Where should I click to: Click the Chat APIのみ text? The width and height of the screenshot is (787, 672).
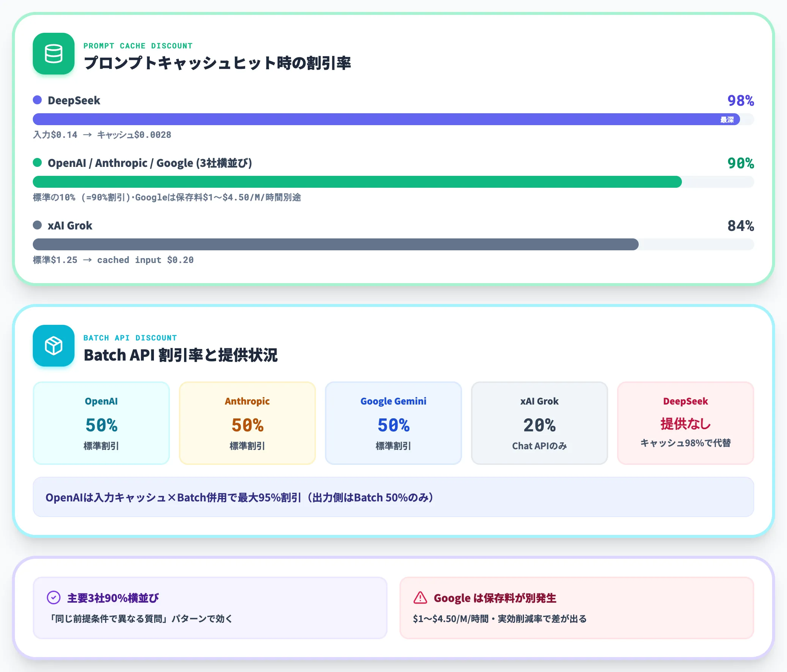pyautogui.click(x=539, y=446)
